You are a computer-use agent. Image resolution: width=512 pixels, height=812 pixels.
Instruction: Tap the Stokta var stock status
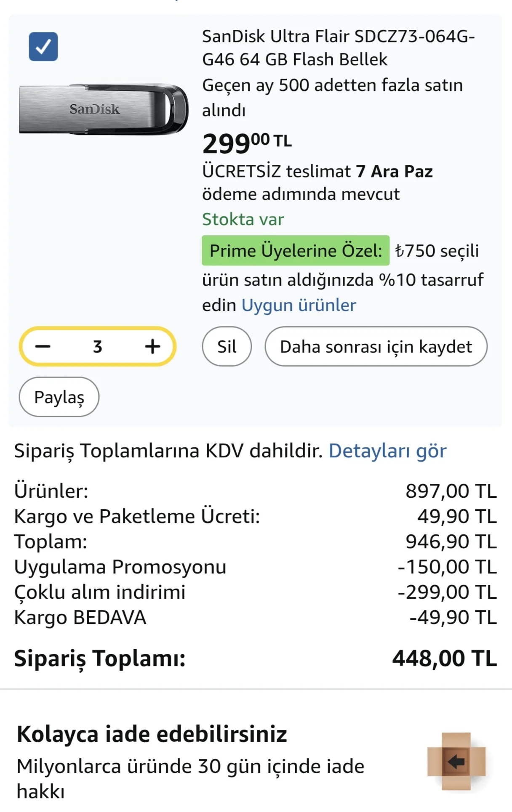(x=243, y=219)
